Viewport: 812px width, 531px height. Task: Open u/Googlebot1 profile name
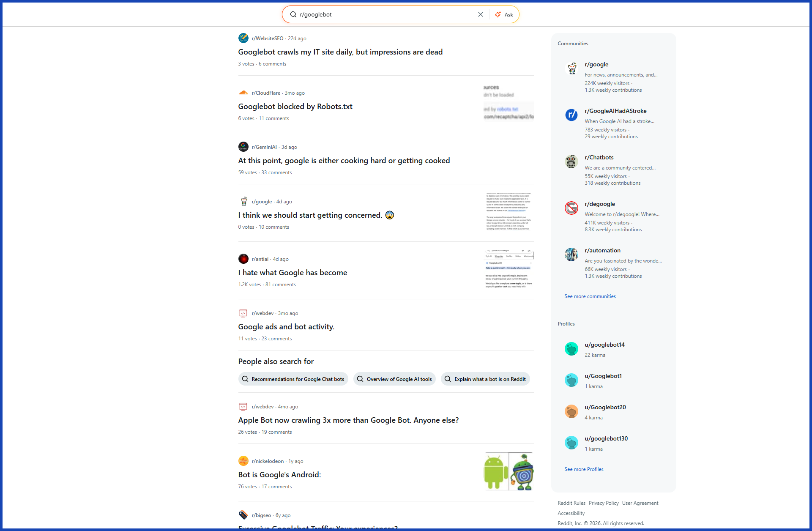603,376
